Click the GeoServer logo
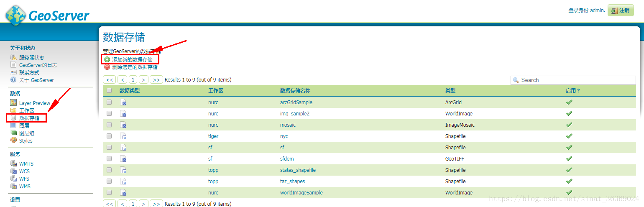This screenshot has height=207, width=644. tap(47, 15)
